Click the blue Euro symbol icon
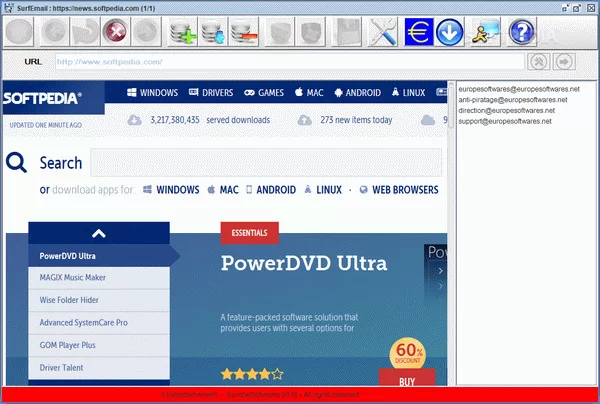Viewport: 600px width, 404px height. click(418, 33)
